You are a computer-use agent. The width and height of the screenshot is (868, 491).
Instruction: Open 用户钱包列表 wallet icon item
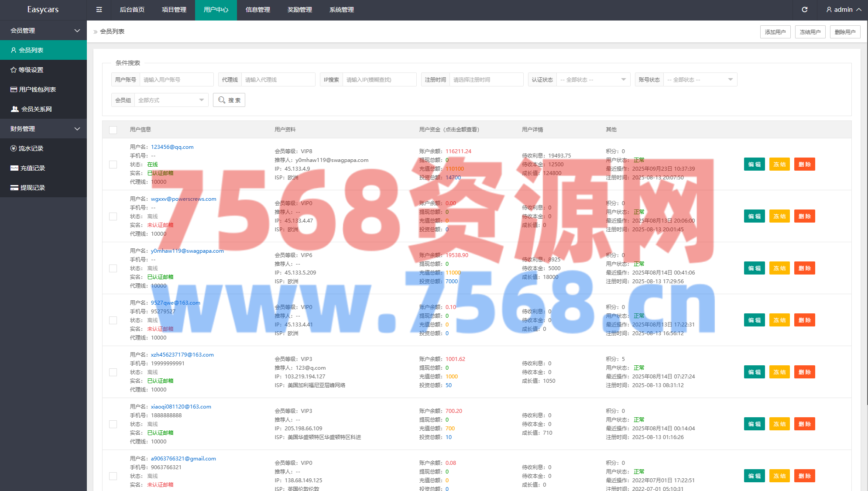tap(37, 89)
